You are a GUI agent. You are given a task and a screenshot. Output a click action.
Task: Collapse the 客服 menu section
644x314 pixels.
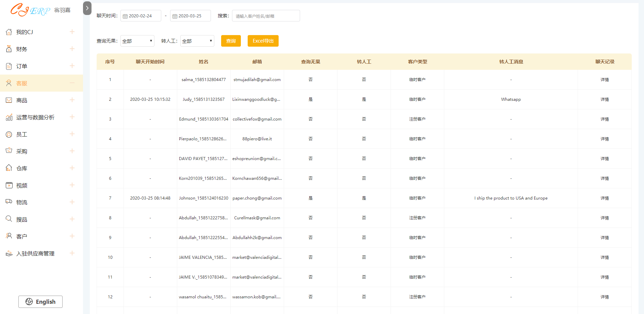point(72,83)
